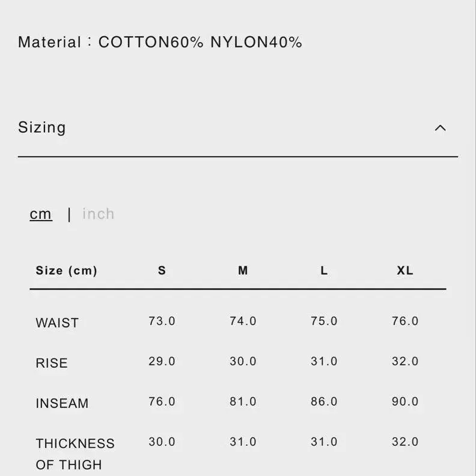The image size is (476, 476).
Task: Click the L size column header
Action: [324, 270]
